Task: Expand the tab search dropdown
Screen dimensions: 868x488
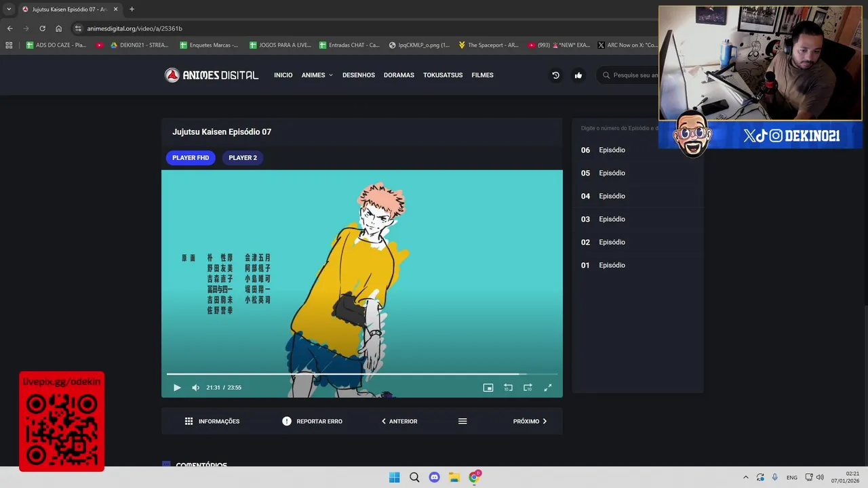Action: click(9, 9)
